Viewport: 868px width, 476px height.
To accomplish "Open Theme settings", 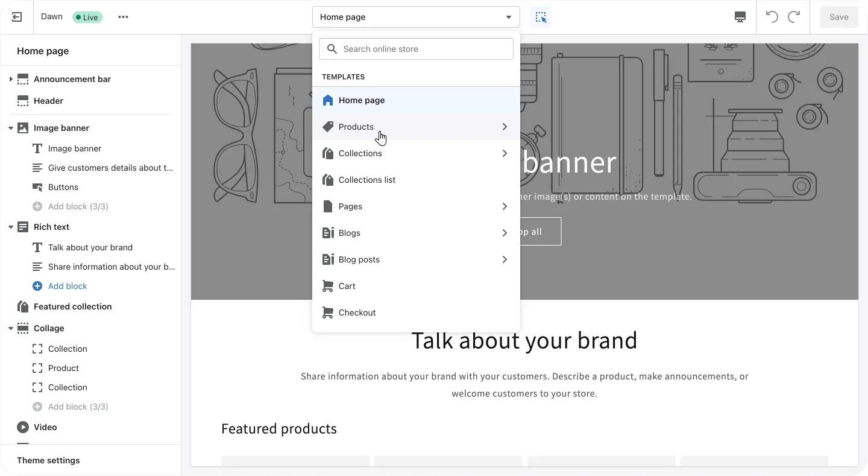I will click(48, 460).
